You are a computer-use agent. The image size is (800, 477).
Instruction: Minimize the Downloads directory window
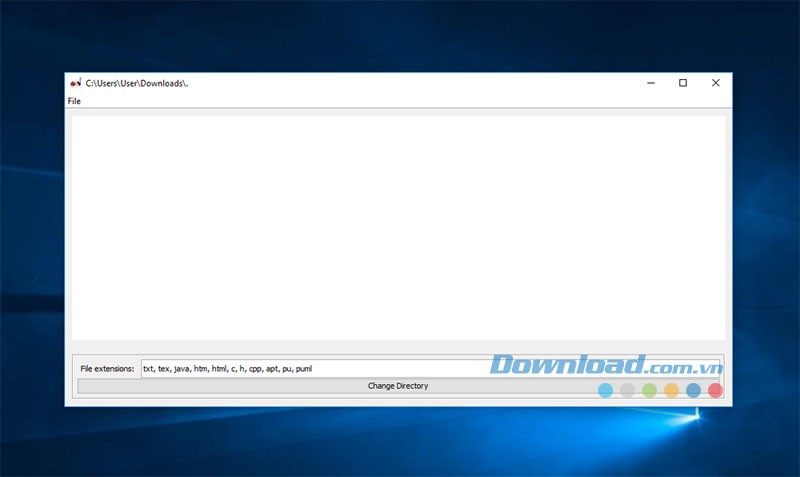pos(650,83)
